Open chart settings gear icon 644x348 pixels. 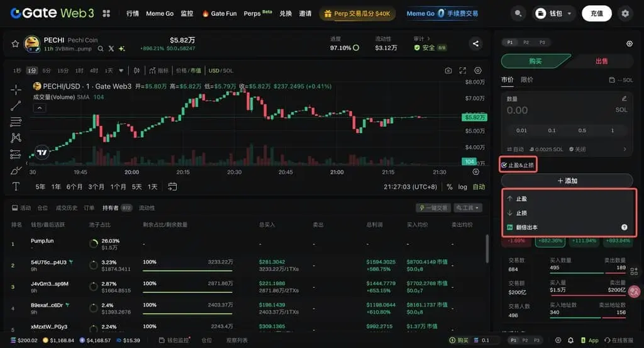tap(478, 70)
